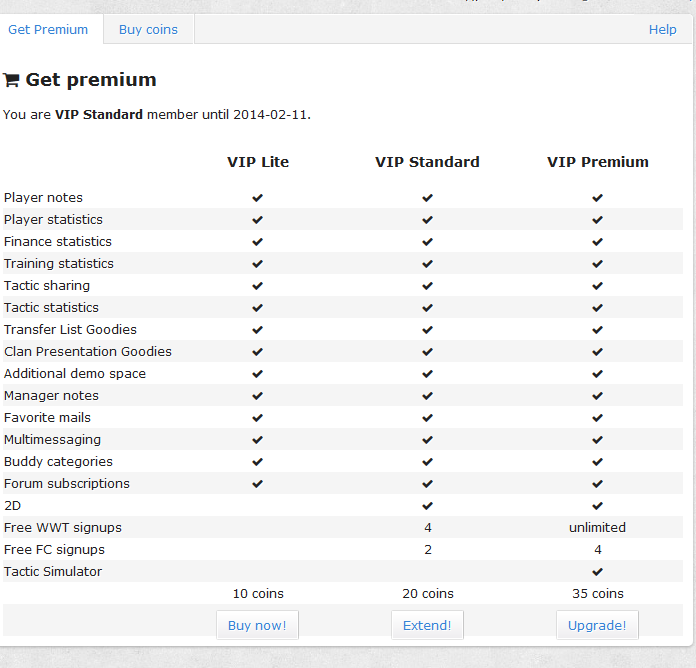Open the Get Premium tab
The width and height of the screenshot is (696, 668).
pos(48,29)
